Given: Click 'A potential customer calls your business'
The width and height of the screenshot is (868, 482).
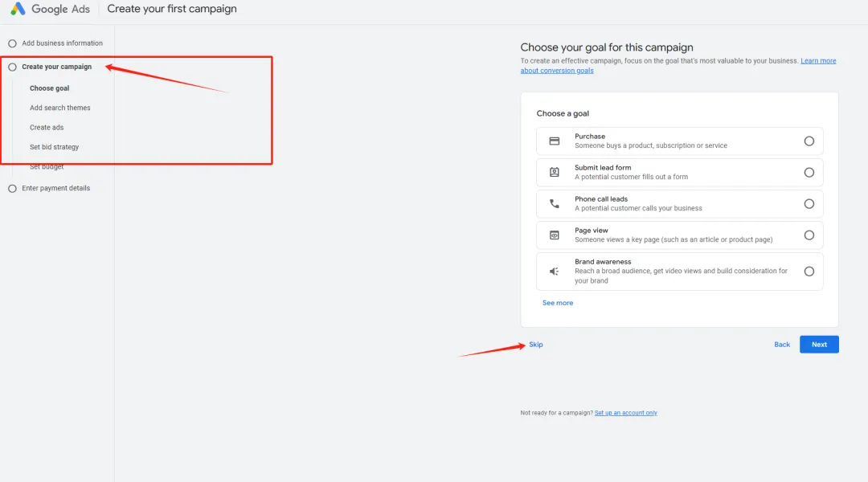Looking at the screenshot, I should coord(637,209).
